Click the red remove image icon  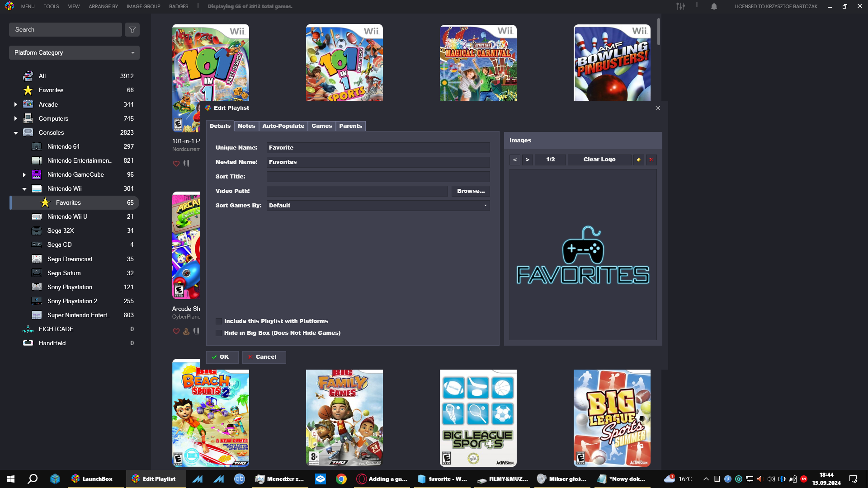coord(651,160)
